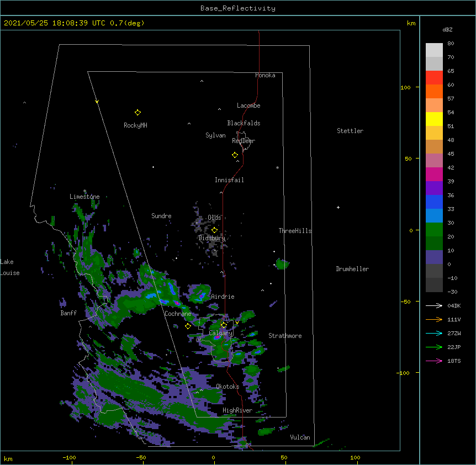The width and height of the screenshot is (476, 465).
Task: Click the slate-purple swatch near 10 dBZ
Action: pos(434,257)
